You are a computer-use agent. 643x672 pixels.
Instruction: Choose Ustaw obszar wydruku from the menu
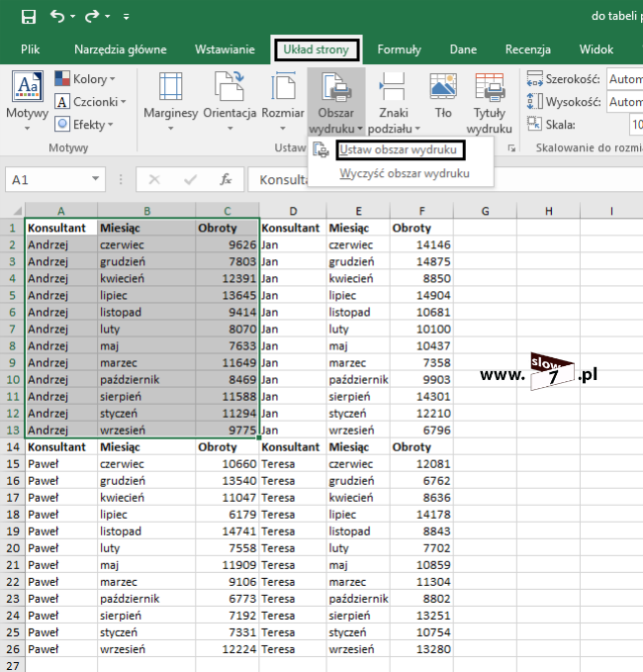pyautogui.click(x=399, y=150)
